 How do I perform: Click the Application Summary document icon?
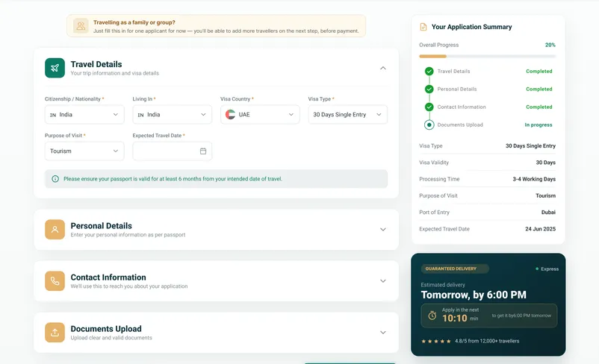pyautogui.click(x=423, y=27)
